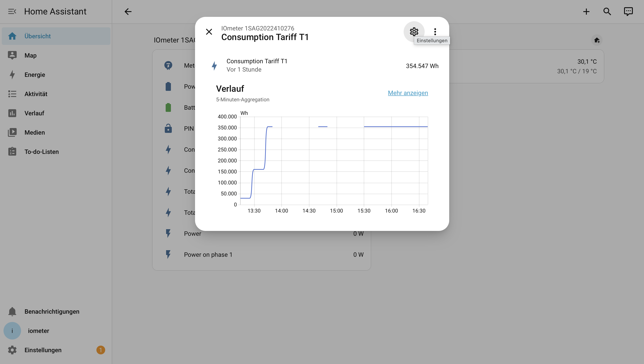Image resolution: width=644 pixels, height=364 pixels.
Task: Click the Aktivität list icon in sidebar
Action: coord(12,94)
